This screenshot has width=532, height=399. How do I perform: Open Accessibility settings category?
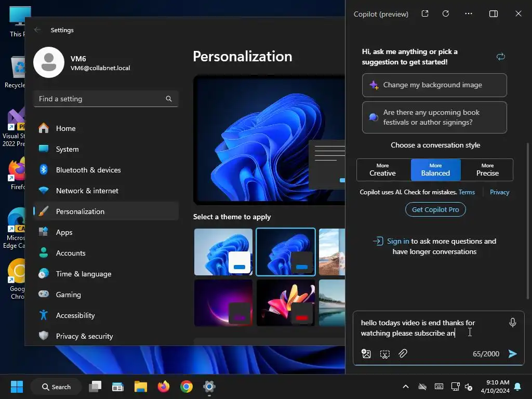[106, 315]
